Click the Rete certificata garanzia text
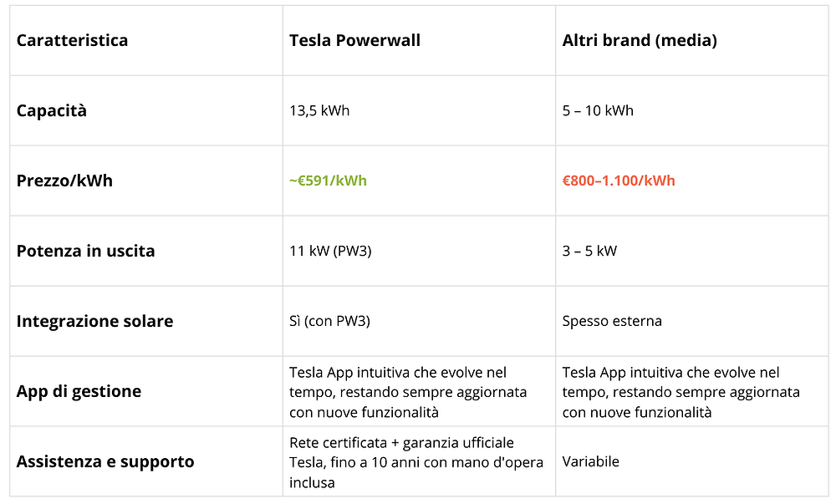 coord(415,462)
